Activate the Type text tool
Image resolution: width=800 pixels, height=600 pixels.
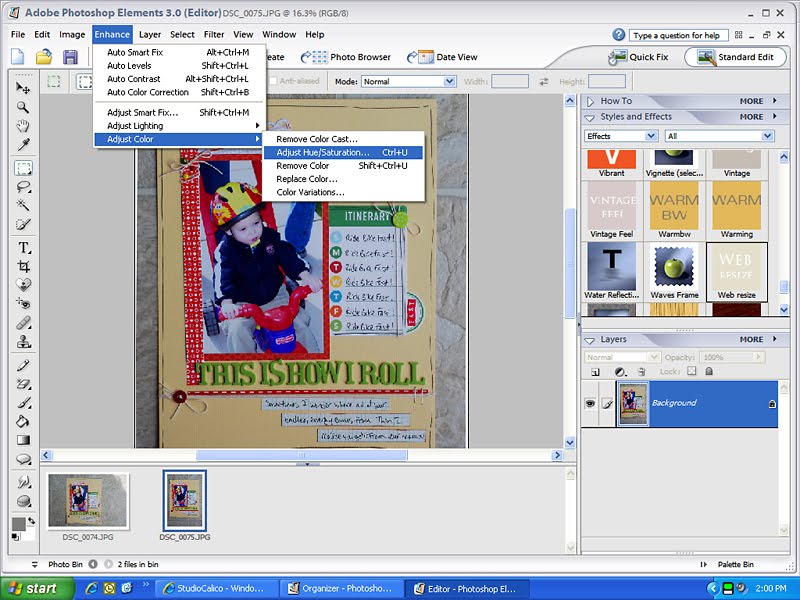23,247
